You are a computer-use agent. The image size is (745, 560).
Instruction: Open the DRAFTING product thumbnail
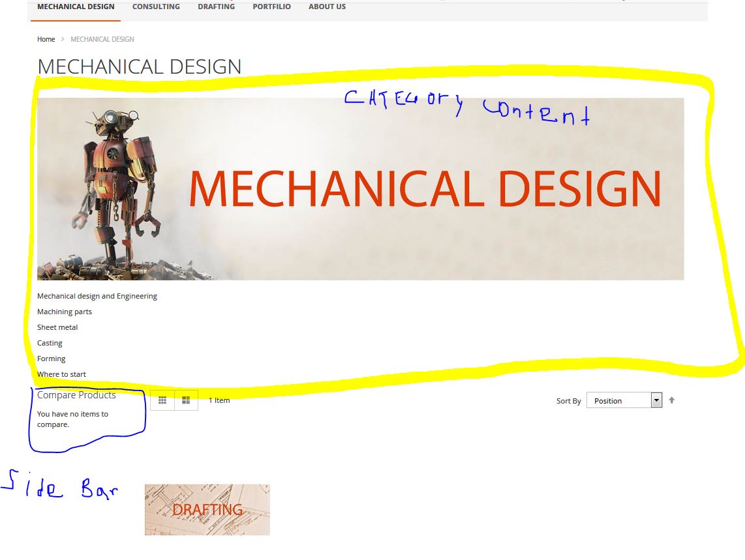pos(207,510)
